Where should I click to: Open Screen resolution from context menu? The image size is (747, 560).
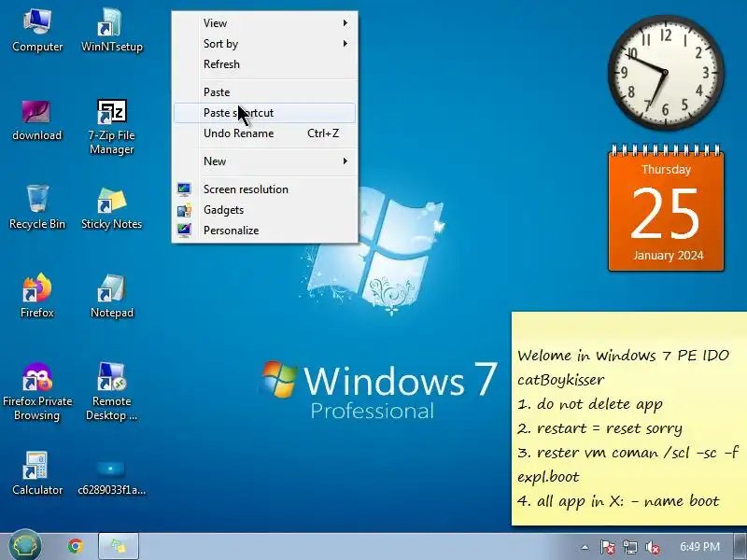tap(265, 189)
